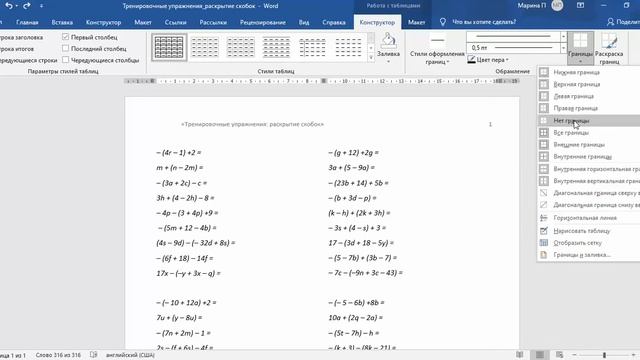
Task: Toggle Чередующиеся столбцы checkbox
Action: pyautogui.click(x=65, y=60)
